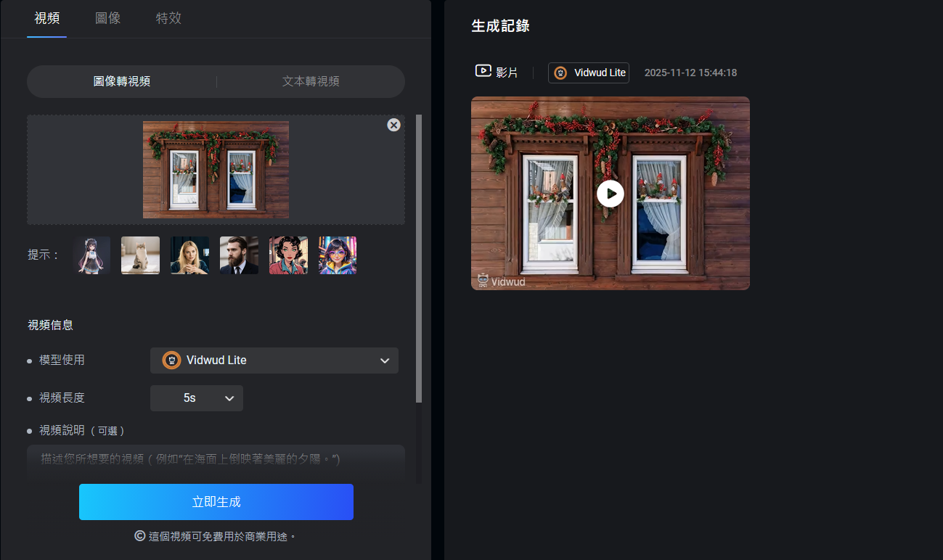Viewport: 943px width, 560px height.
Task: Click the Vidwud Lite robot icon badge
Action: click(x=559, y=73)
